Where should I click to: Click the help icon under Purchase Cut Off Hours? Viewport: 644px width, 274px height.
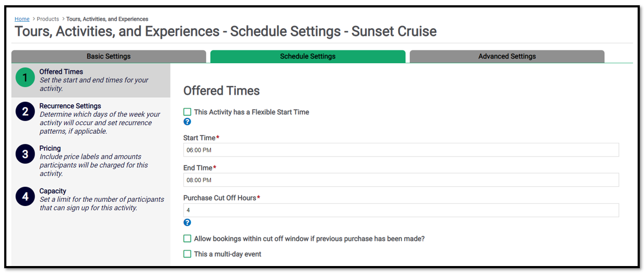pyautogui.click(x=187, y=222)
